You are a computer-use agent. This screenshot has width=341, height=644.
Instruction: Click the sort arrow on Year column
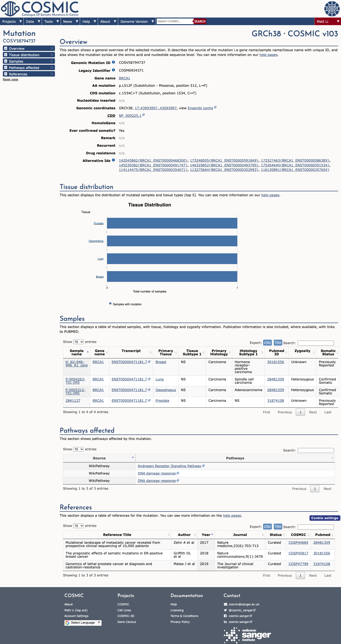pyautogui.click(x=212, y=534)
